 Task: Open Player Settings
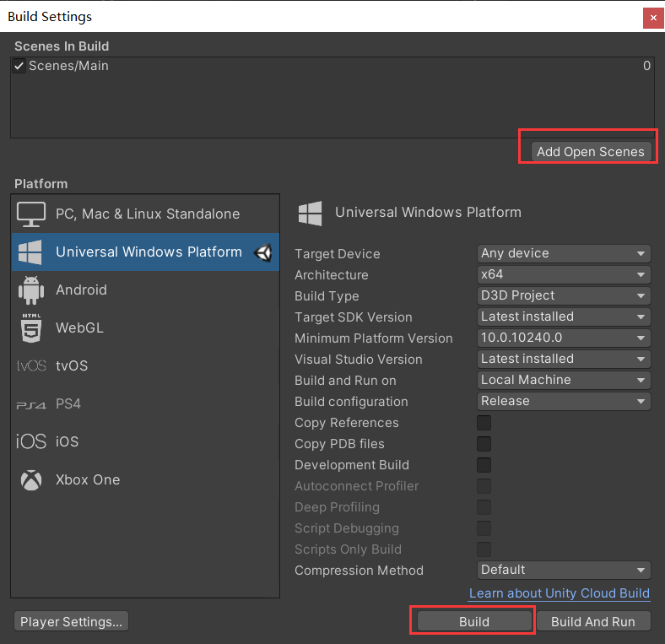(x=71, y=622)
